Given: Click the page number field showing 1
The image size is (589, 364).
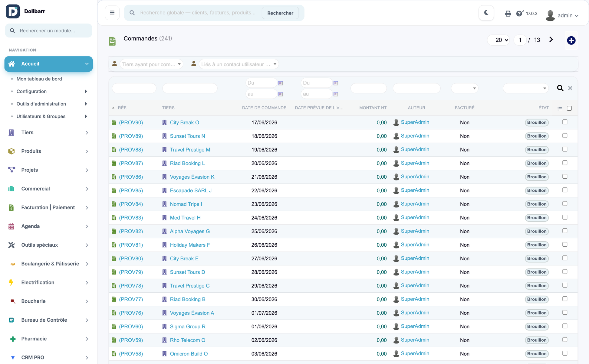Looking at the screenshot, I should coord(520,40).
